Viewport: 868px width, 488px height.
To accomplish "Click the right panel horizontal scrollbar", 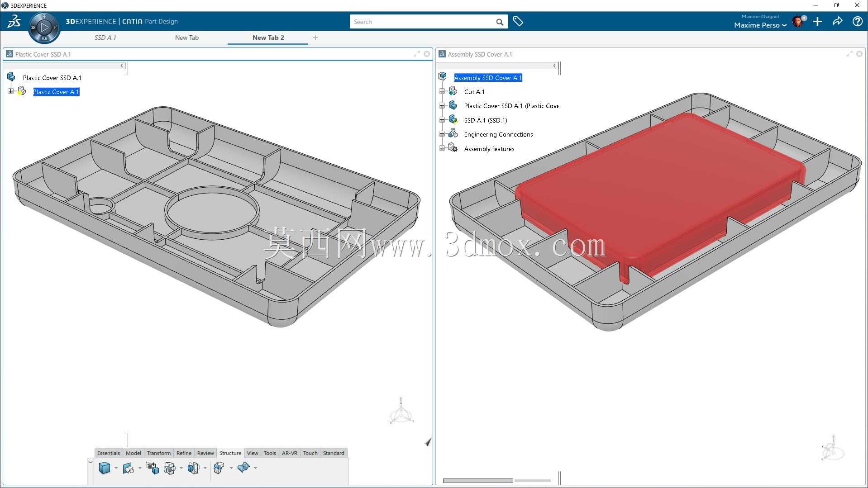I will tap(478, 480).
